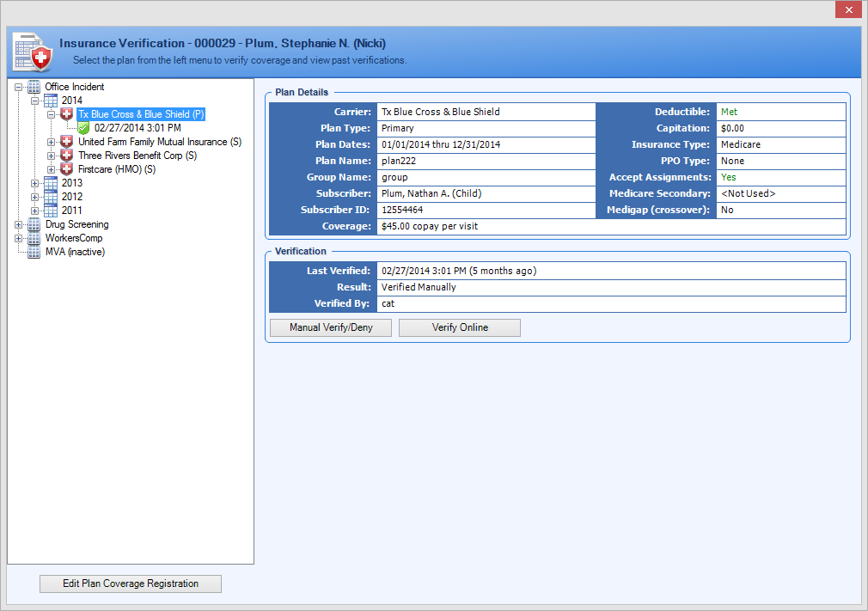This screenshot has height=611, width=868.
Task: Click the MVA (inactive) grid icon
Action: tap(34, 252)
